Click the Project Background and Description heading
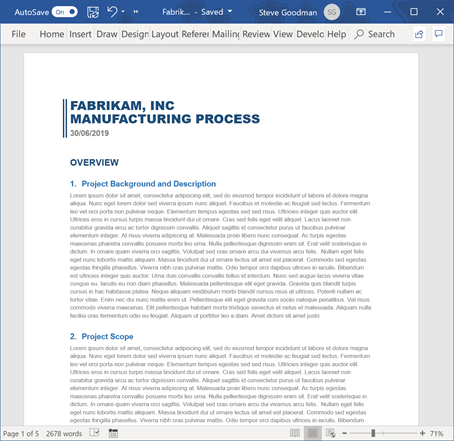The width and height of the screenshot is (454, 441). 149,184
